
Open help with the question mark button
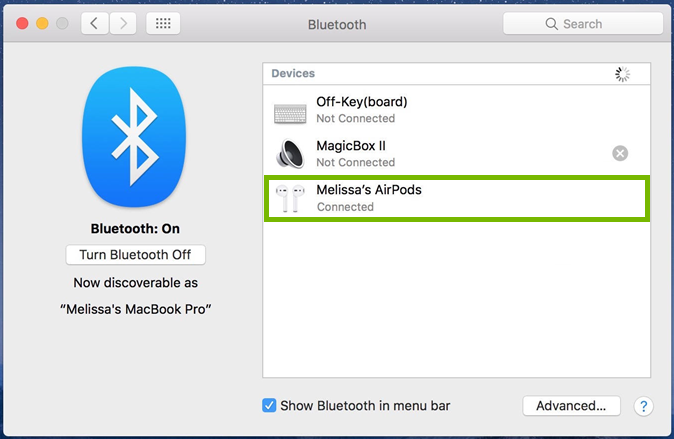click(x=643, y=406)
